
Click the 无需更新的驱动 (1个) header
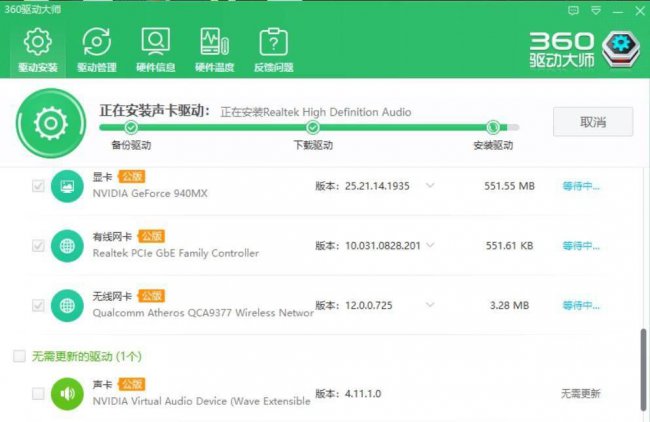click(87, 356)
